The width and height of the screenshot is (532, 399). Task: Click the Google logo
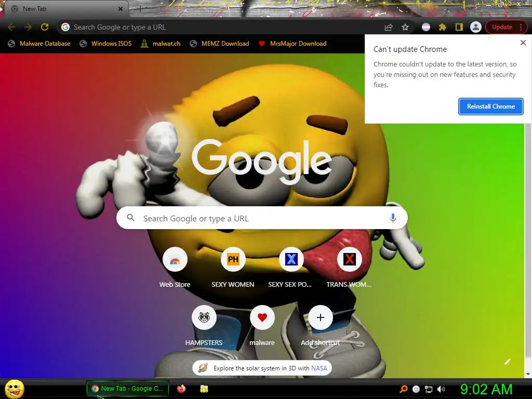(x=262, y=162)
